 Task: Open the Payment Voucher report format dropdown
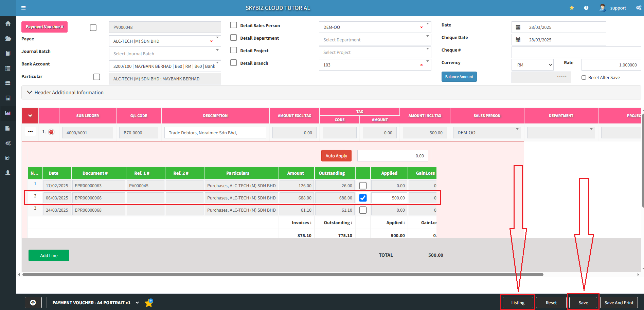pos(93,303)
